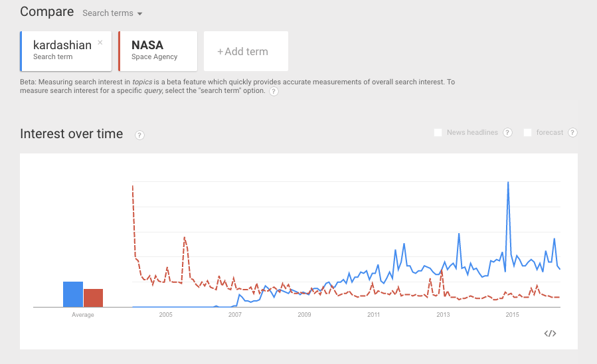The width and height of the screenshot is (597, 364).
Task: Click the 2013 label on time axis
Action: point(443,315)
